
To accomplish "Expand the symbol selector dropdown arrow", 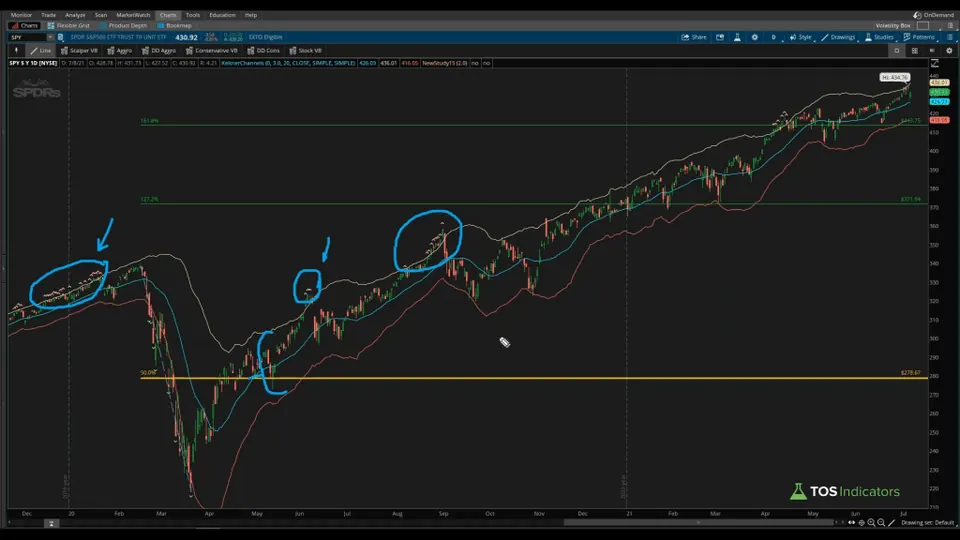I will coord(50,37).
